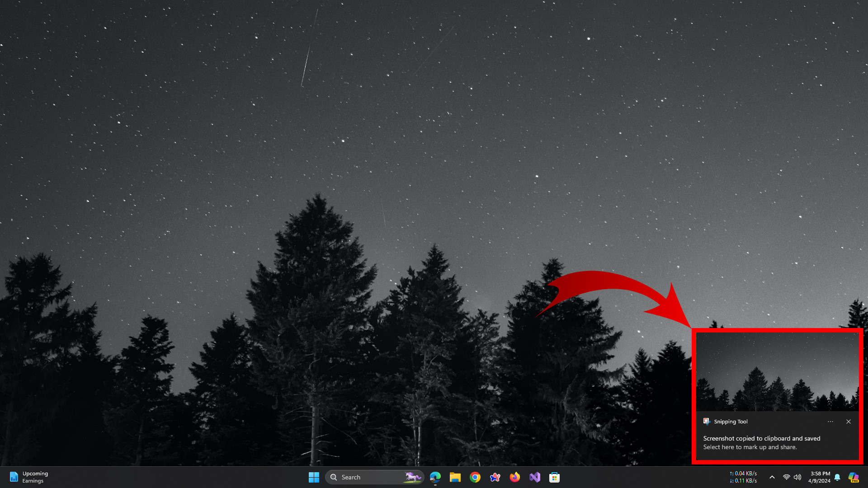
Task: Select 'Screenshot copied to clipboard and saved' text
Action: [x=761, y=438]
